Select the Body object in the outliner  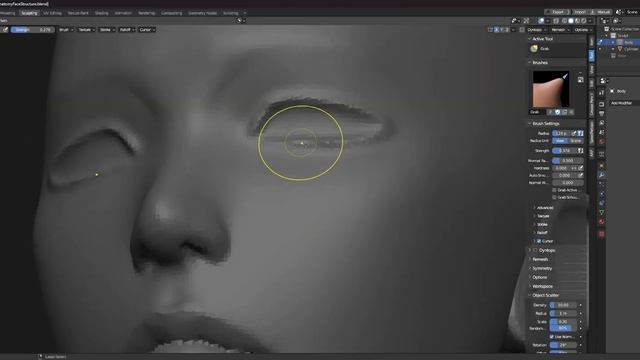tap(629, 42)
